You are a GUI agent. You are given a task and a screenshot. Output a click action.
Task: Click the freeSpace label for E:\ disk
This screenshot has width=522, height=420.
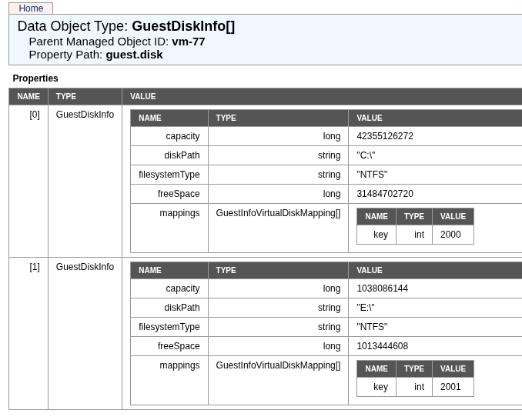179,346
